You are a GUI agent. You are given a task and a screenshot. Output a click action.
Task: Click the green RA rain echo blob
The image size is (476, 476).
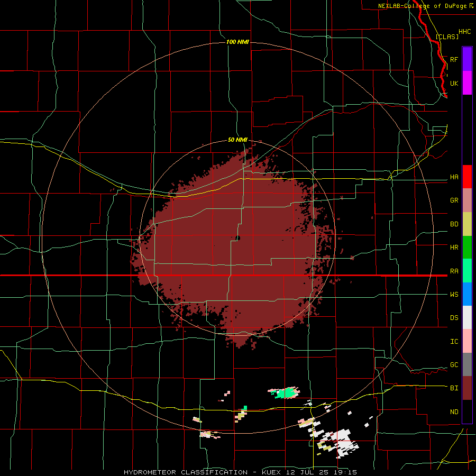(286, 393)
